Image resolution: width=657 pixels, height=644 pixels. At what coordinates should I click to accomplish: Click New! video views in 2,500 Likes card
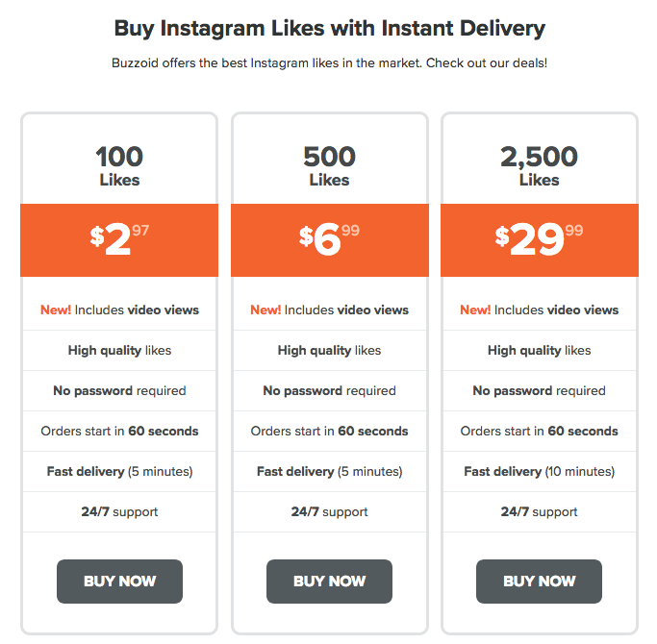click(540, 310)
